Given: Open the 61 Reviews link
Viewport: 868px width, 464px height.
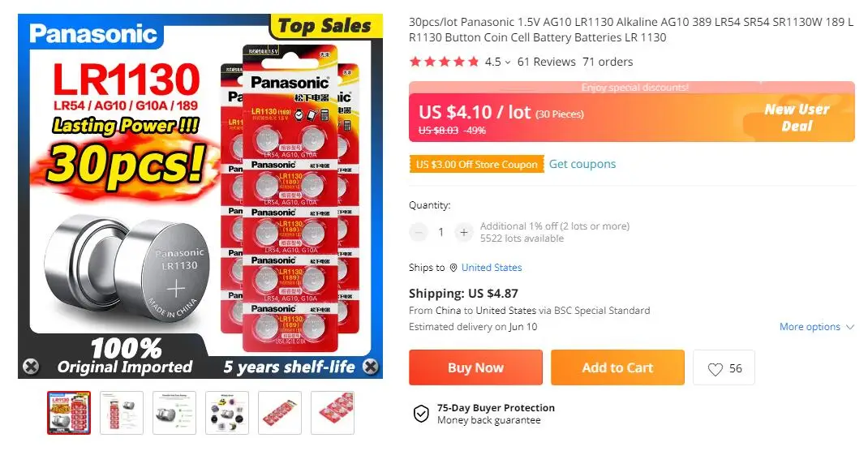Looking at the screenshot, I should [546, 62].
